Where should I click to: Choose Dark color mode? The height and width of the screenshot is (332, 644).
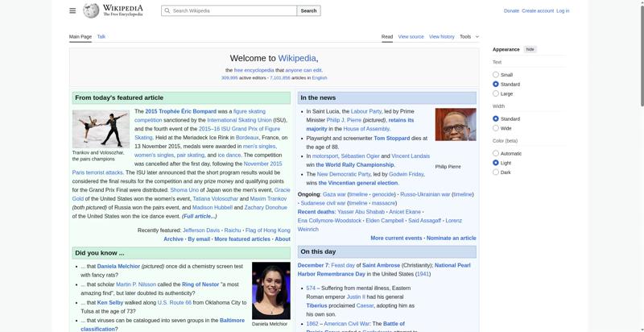click(496, 172)
